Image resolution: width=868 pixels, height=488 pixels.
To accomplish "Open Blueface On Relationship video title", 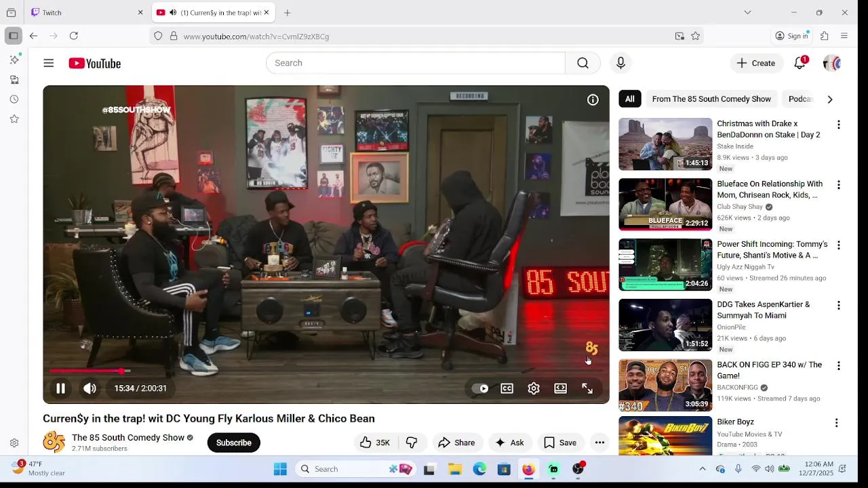I will [770, 189].
